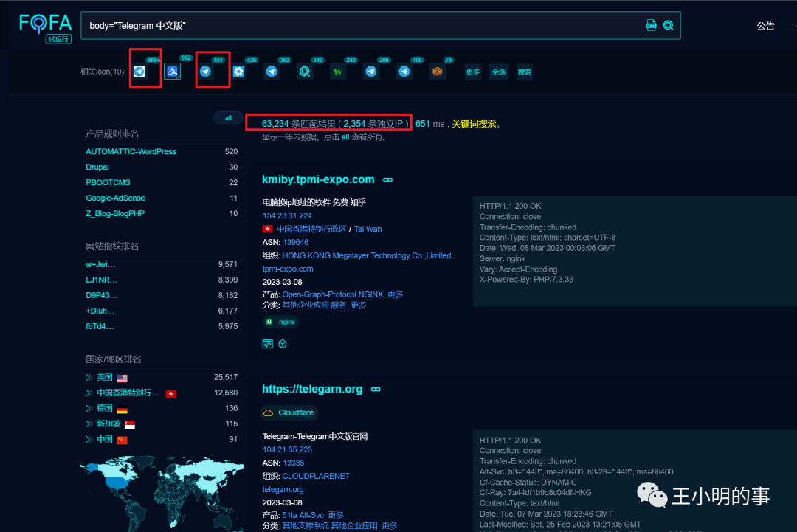This screenshot has height=532, width=797.
Task: Expand the 美国 country row chevron
Action: 89,378
